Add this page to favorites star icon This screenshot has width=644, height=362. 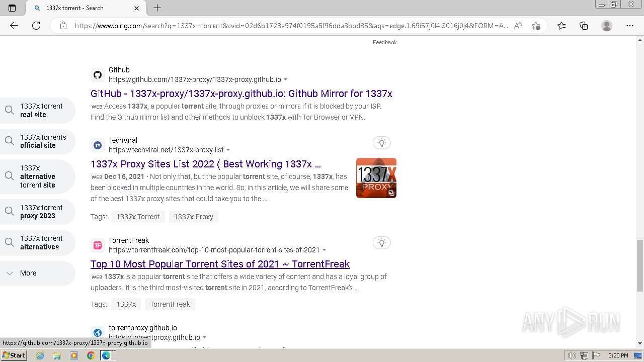[x=536, y=26]
